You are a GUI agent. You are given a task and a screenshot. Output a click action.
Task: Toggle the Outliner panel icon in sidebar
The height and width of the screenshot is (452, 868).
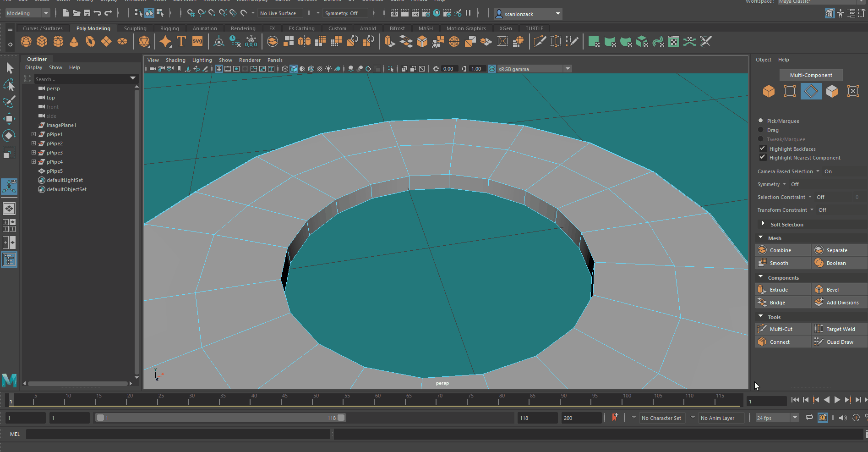click(x=9, y=260)
